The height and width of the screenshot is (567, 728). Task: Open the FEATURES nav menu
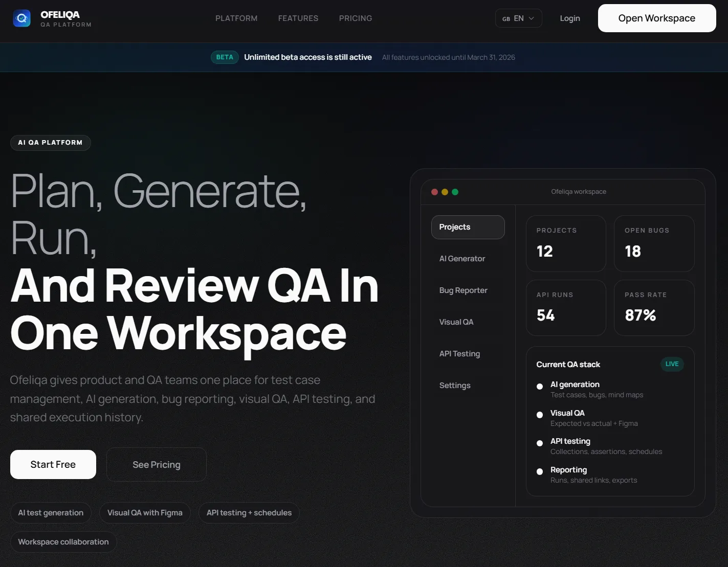pyautogui.click(x=298, y=18)
